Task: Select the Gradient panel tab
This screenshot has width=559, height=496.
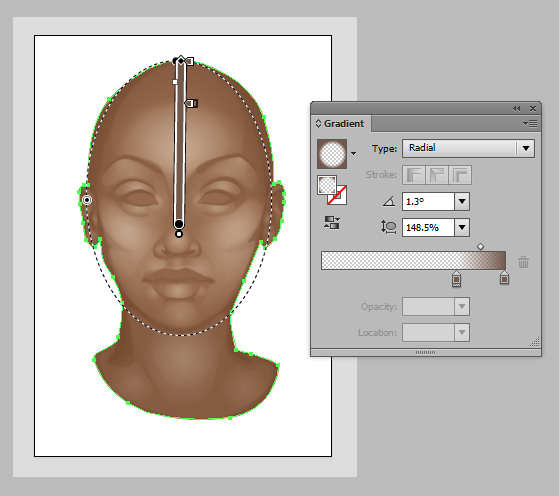Action: (x=340, y=124)
